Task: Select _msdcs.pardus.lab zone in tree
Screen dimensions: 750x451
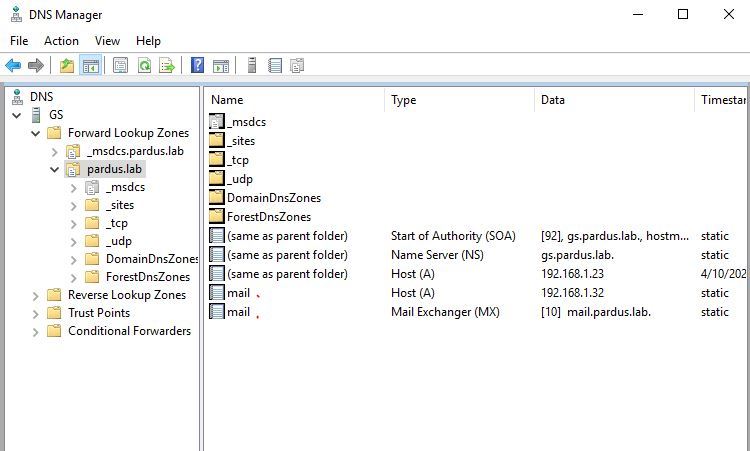Action: [x=135, y=151]
